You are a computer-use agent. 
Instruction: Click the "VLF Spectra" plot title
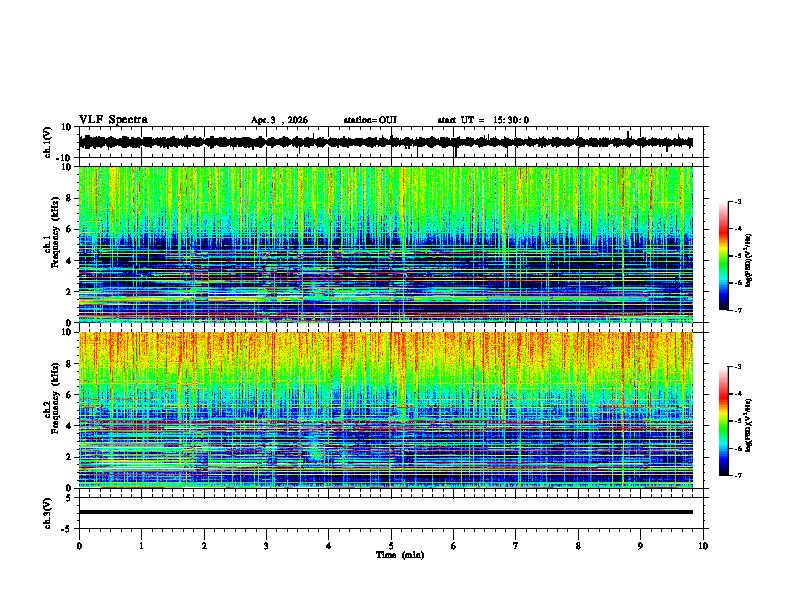pyautogui.click(x=113, y=119)
